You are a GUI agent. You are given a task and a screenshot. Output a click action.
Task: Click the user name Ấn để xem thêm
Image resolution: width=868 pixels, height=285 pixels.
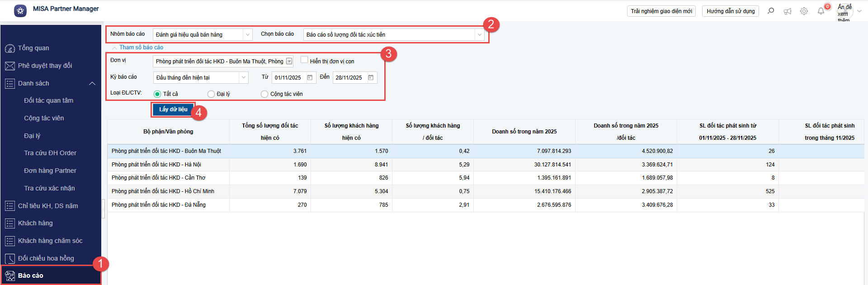click(844, 13)
